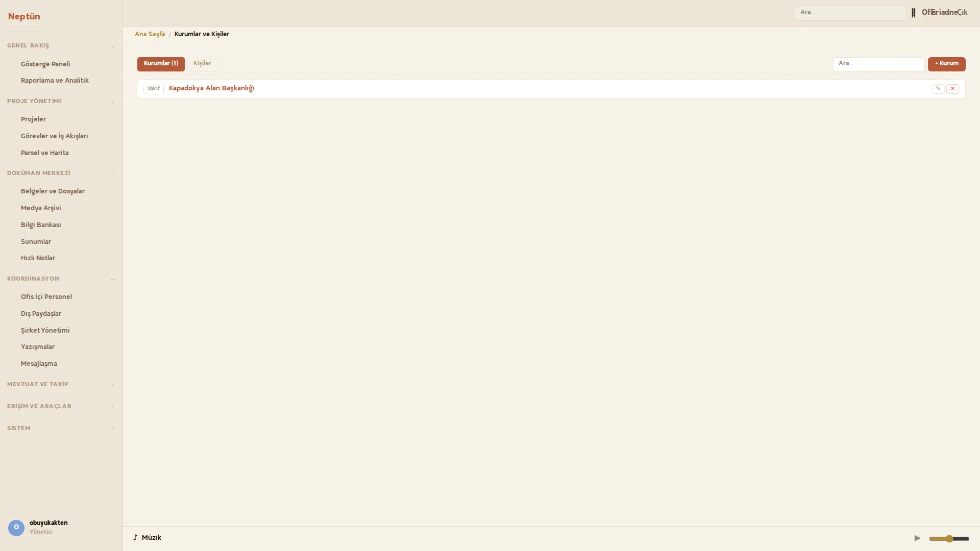980x551 pixels.
Task: Expand the Sistem section
Action: (x=61, y=429)
